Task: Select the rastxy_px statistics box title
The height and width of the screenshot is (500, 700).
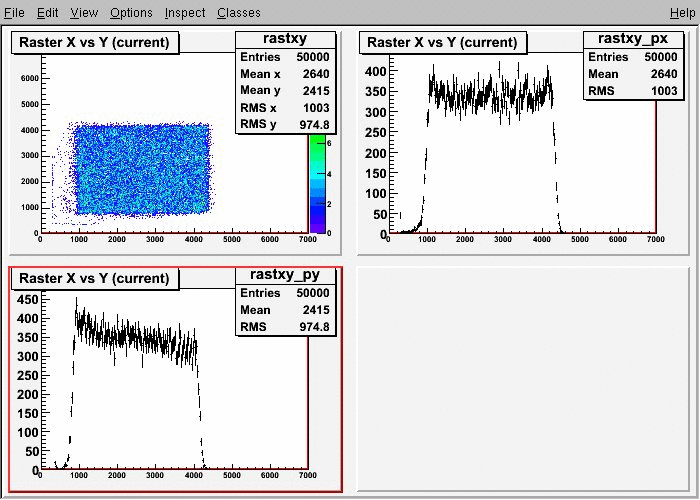Action: [633, 39]
